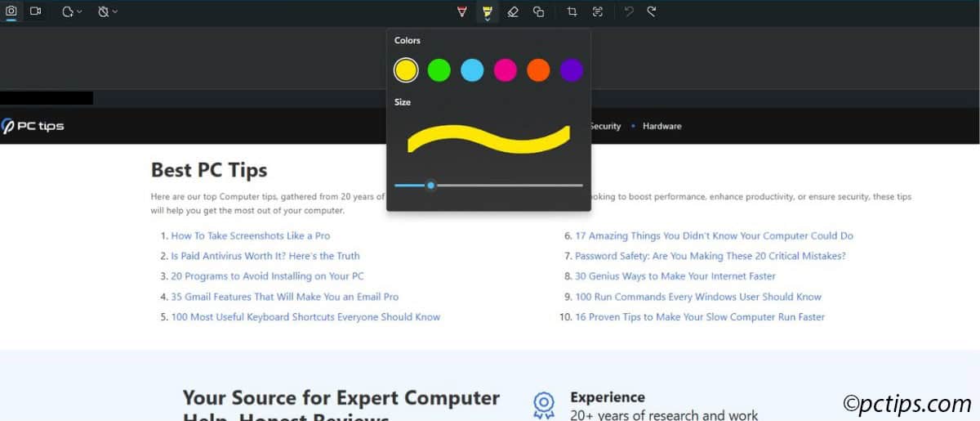Screen dimensions: 980x421
Task: Click the 'Colors' label in popup
Action: (408, 40)
